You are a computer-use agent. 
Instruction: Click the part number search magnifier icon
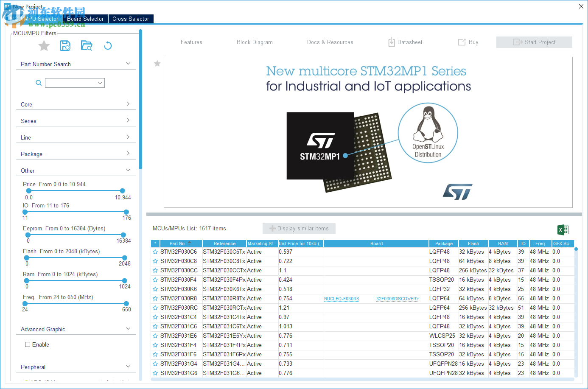pyautogui.click(x=39, y=83)
